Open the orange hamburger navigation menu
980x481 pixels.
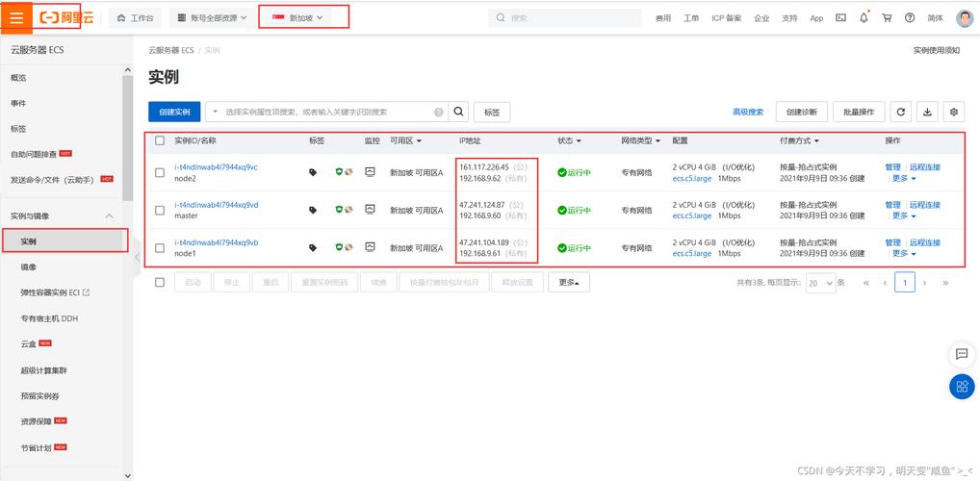[x=16, y=17]
